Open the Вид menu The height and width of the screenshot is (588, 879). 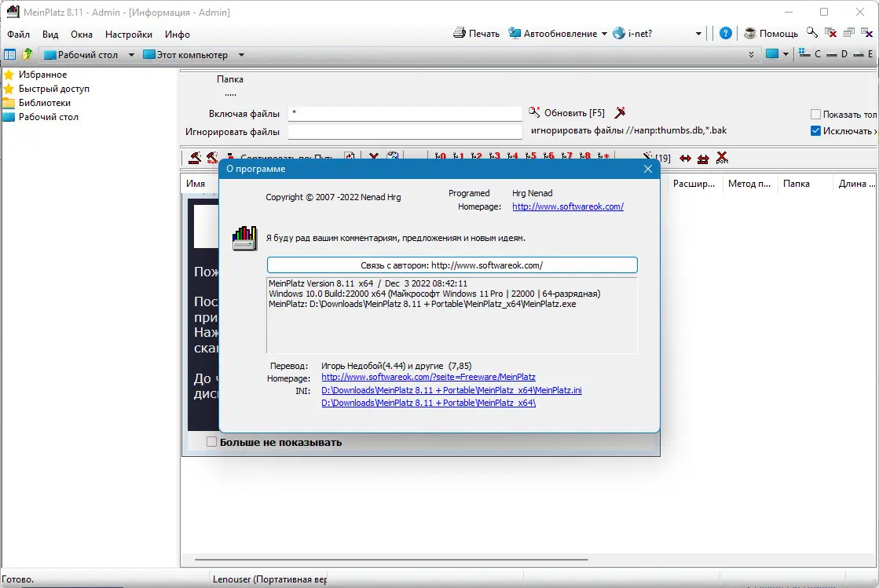[x=50, y=35]
